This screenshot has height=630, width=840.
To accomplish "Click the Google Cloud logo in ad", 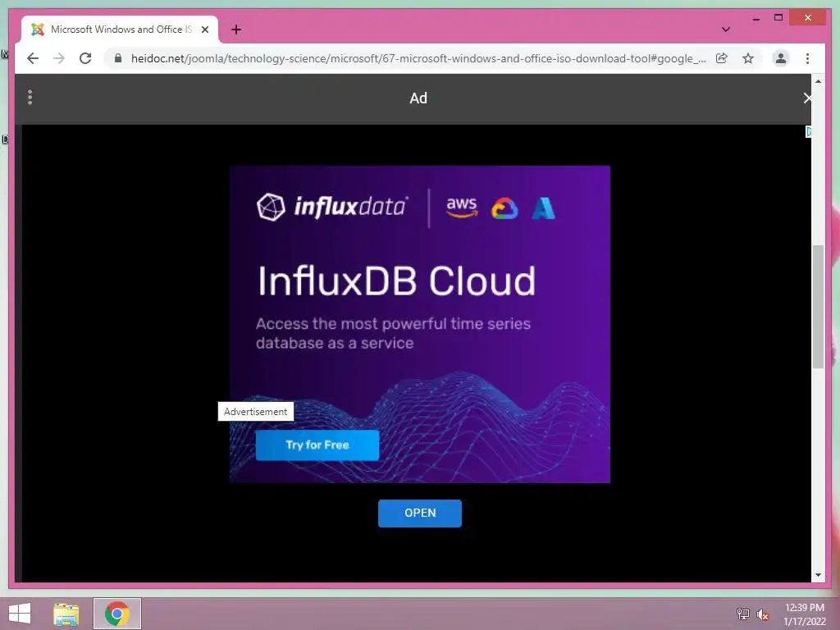I will 504,208.
